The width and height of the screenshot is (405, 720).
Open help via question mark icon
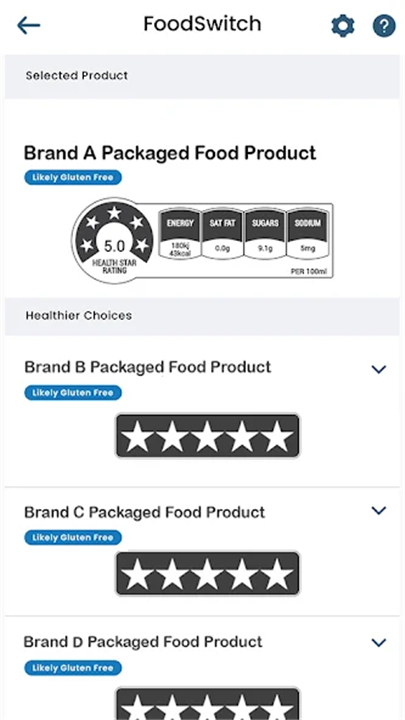point(384,26)
